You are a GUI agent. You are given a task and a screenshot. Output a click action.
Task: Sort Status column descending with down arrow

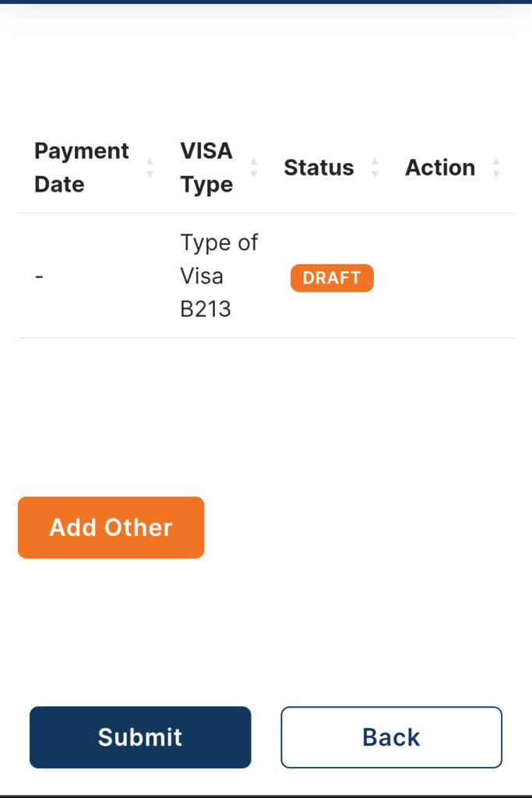coord(375,174)
